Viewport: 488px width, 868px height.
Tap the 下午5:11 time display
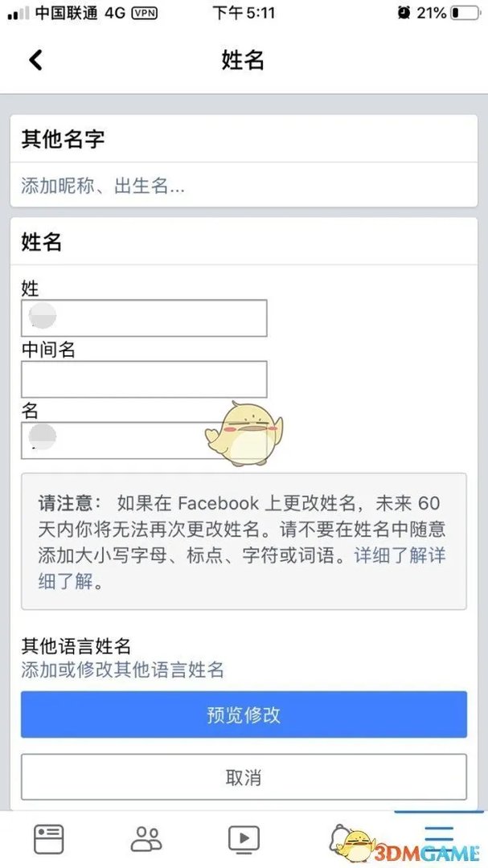tap(244, 12)
